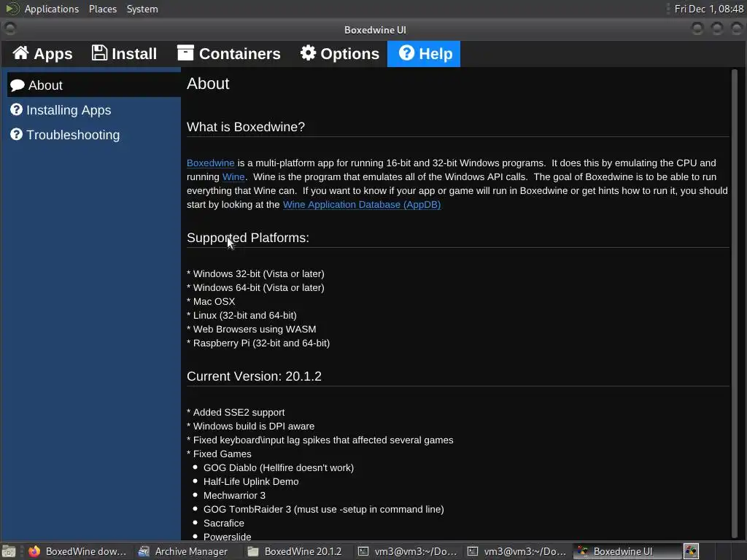747x560 pixels.
Task: Click the 'Supported Platforms:' heading
Action: (248, 238)
